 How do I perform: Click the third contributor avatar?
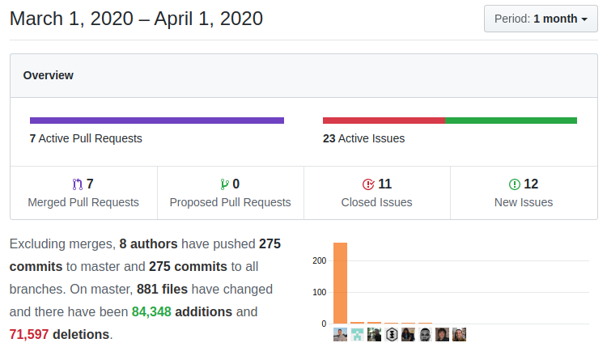pyautogui.click(x=375, y=335)
